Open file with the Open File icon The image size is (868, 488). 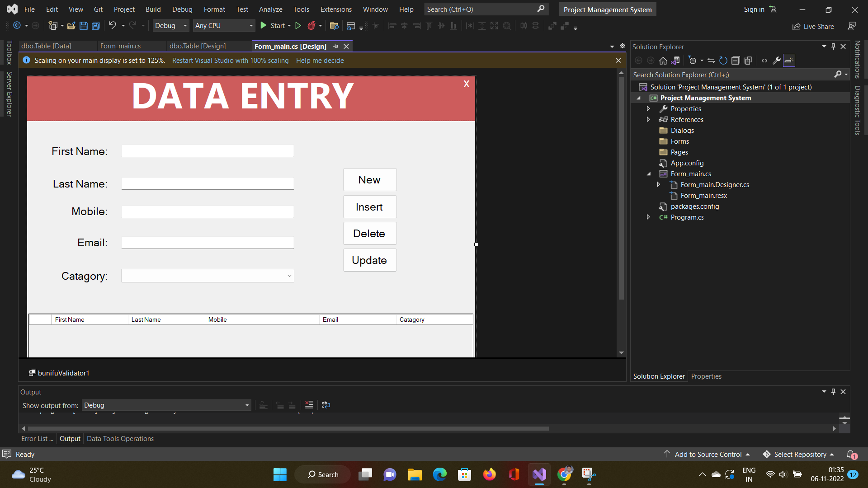71,26
